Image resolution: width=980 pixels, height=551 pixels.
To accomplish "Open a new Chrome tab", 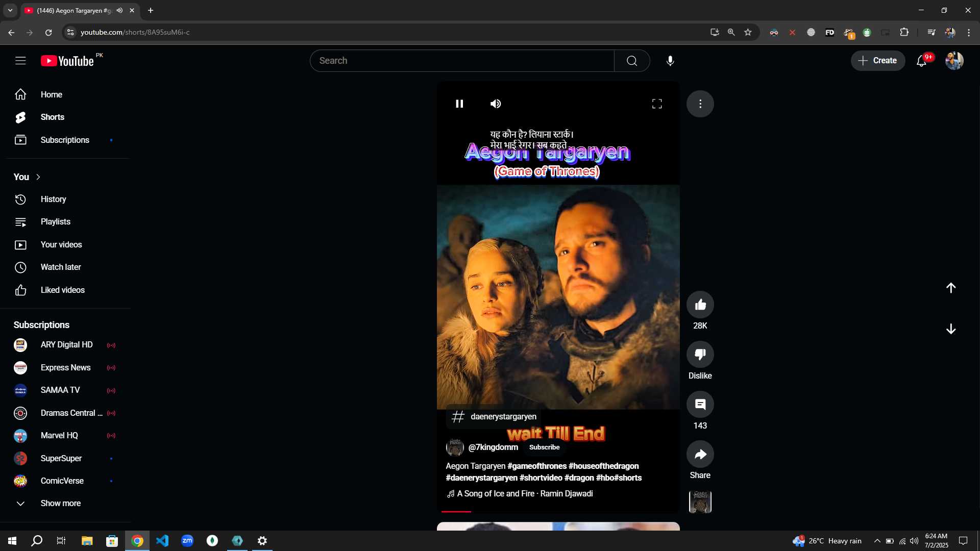I will [x=151, y=10].
